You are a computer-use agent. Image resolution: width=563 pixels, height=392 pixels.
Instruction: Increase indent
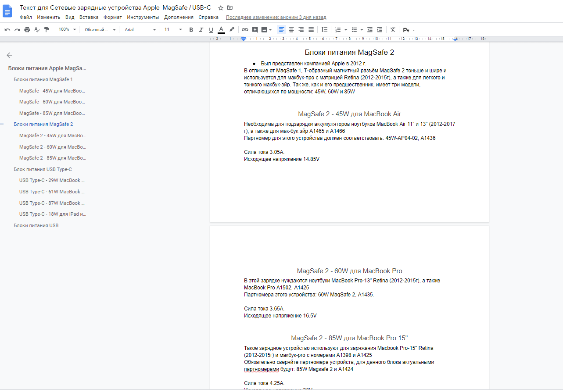[380, 30]
